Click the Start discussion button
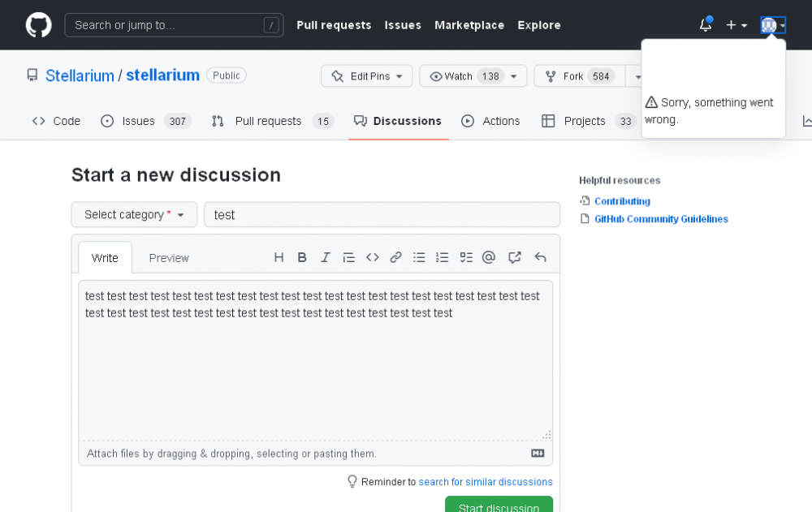 [x=499, y=506]
